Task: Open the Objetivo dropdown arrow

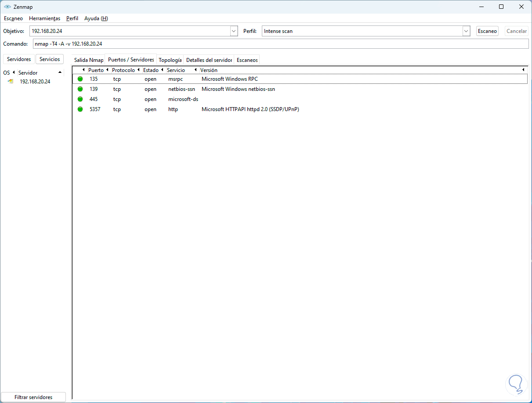Action: 234,31
